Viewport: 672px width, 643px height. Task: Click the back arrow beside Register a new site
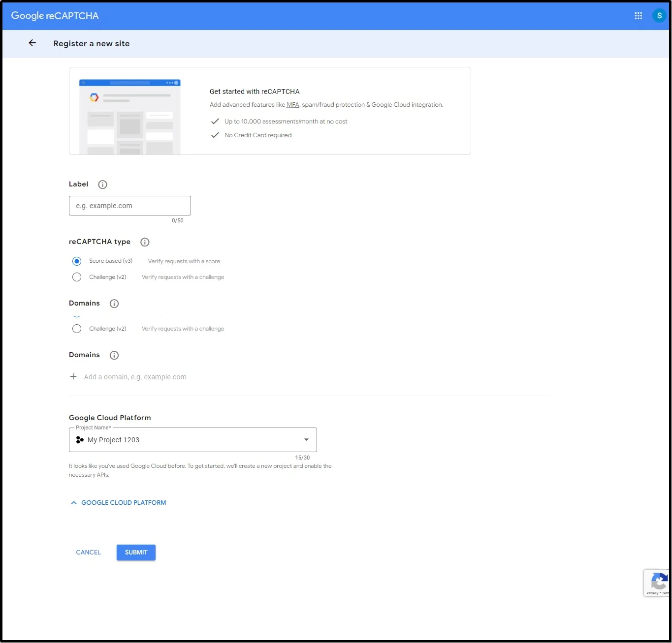[x=32, y=43]
